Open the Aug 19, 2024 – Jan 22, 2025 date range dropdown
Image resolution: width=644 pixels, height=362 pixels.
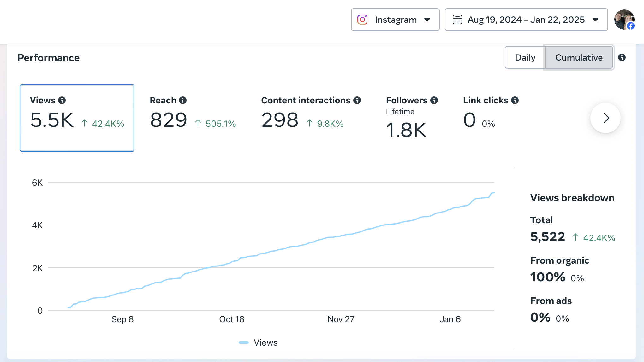pyautogui.click(x=526, y=20)
